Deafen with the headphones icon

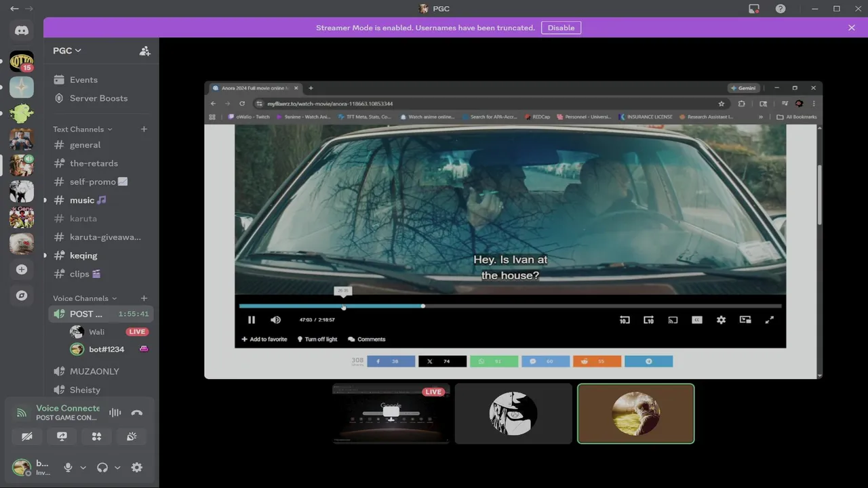(x=102, y=468)
